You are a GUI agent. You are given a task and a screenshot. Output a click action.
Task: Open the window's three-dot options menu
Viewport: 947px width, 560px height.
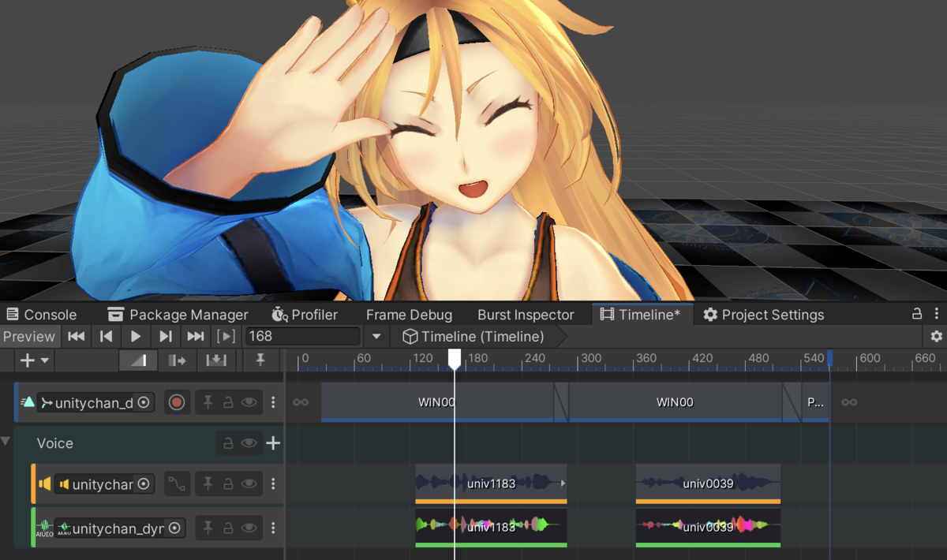[x=936, y=314]
